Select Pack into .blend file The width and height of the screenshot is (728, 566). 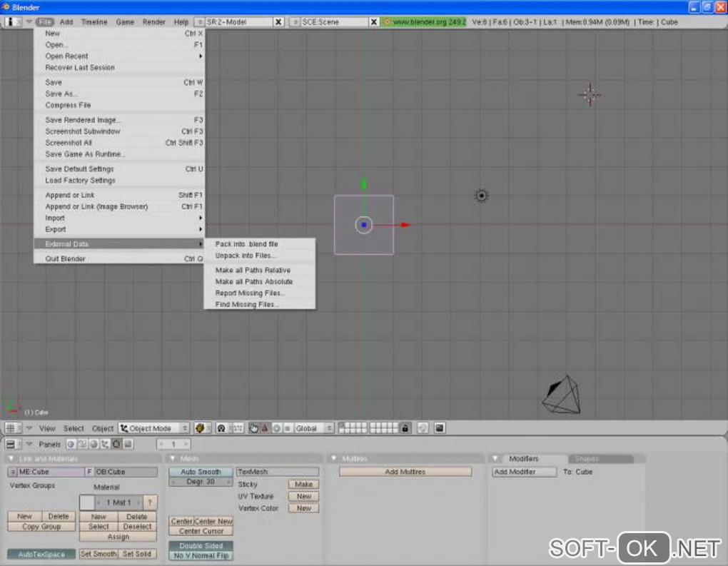pyautogui.click(x=260, y=244)
